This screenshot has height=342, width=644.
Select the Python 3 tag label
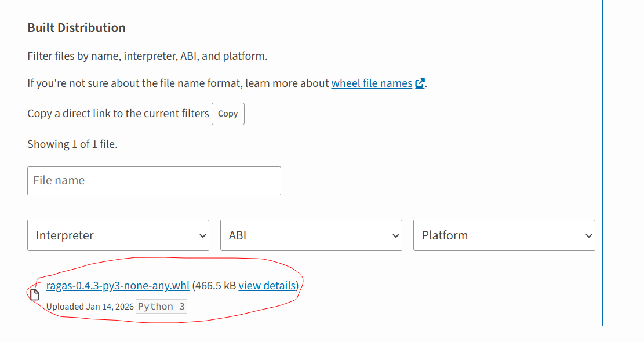tap(161, 307)
